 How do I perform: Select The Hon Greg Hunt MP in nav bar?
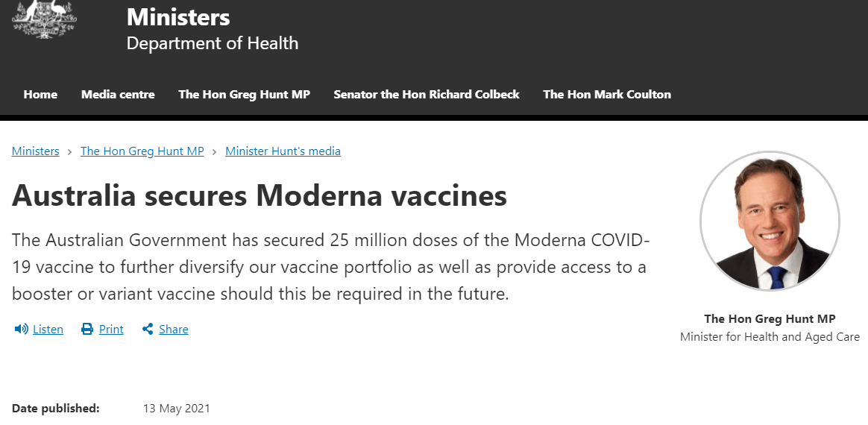click(x=244, y=95)
